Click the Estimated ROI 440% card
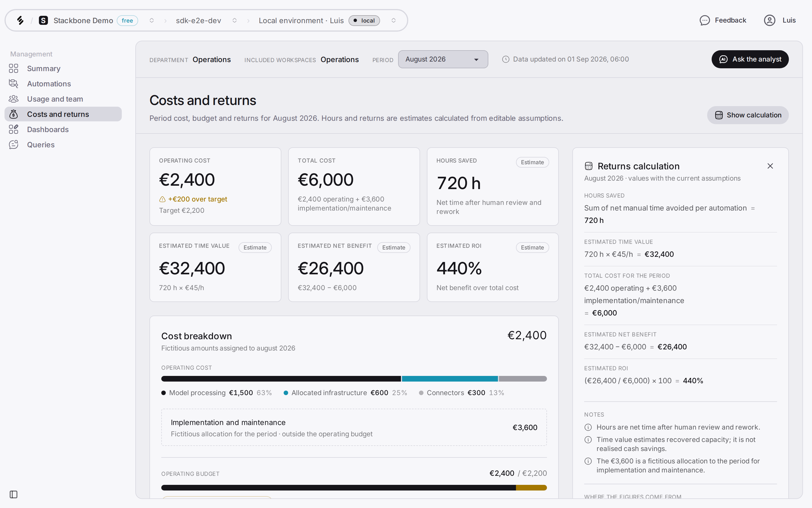The height and width of the screenshot is (508, 812). (x=493, y=267)
